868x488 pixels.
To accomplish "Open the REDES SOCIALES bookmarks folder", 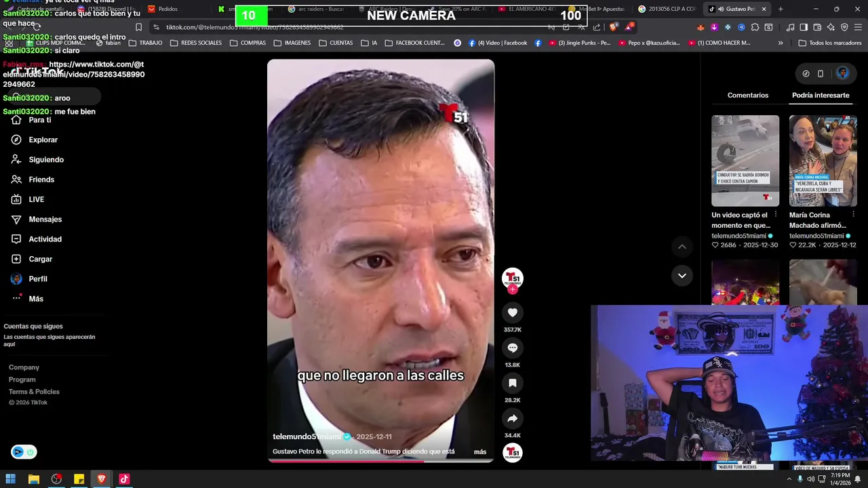I will pos(196,43).
